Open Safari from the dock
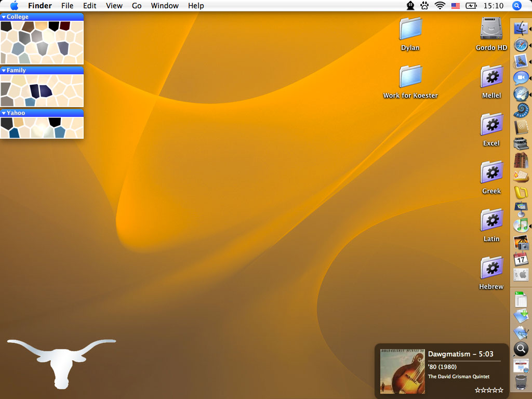The height and width of the screenshot is (399, 532). pos(521,45)
